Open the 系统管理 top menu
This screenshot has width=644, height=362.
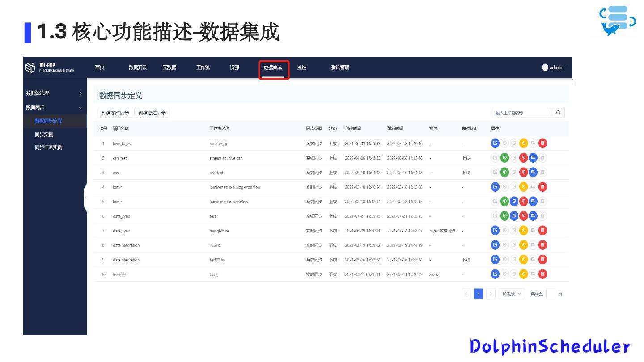[x=340, y=67]
